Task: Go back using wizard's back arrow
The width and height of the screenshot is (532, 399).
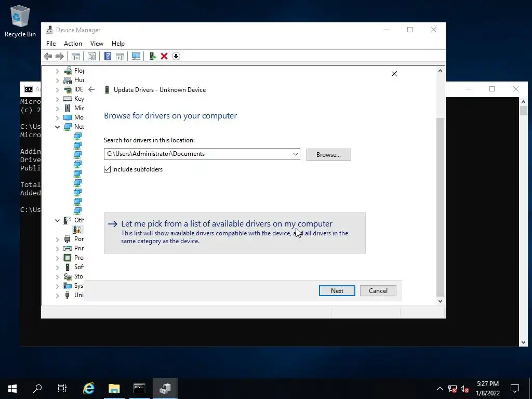Action: (x=91, y=89)
